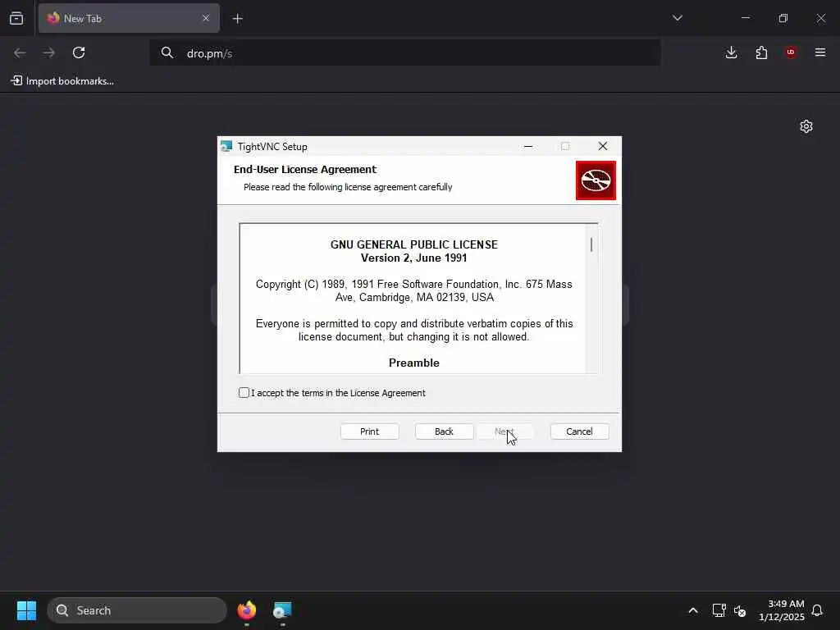Click the Firefox back arrow
This screenshot has height=630, width=840.
click(20, 52)
